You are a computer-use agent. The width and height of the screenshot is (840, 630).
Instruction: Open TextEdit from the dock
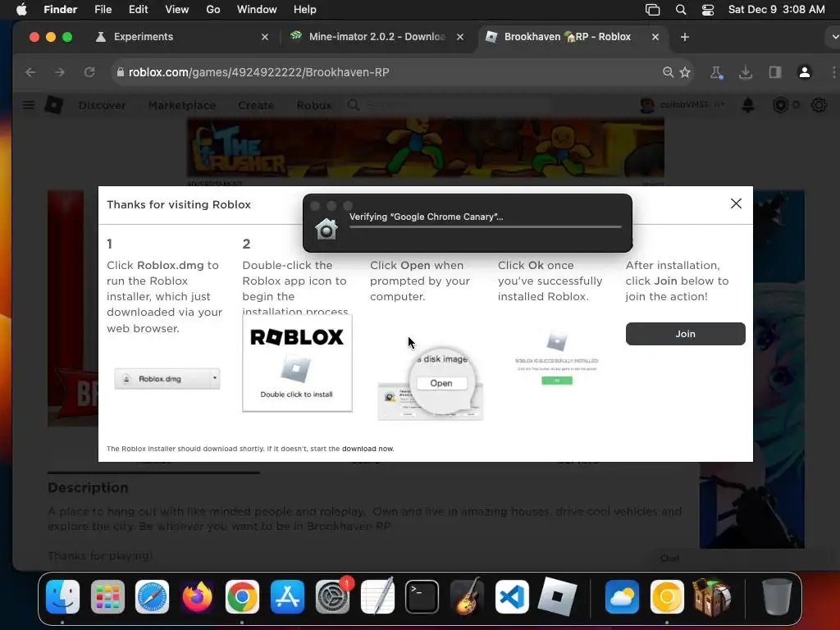coord(377,596)
